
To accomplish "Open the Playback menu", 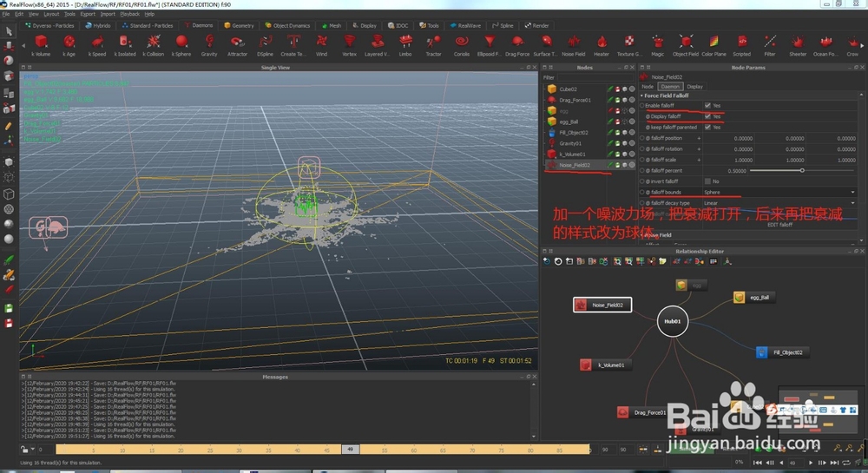I will pos(129,14).
